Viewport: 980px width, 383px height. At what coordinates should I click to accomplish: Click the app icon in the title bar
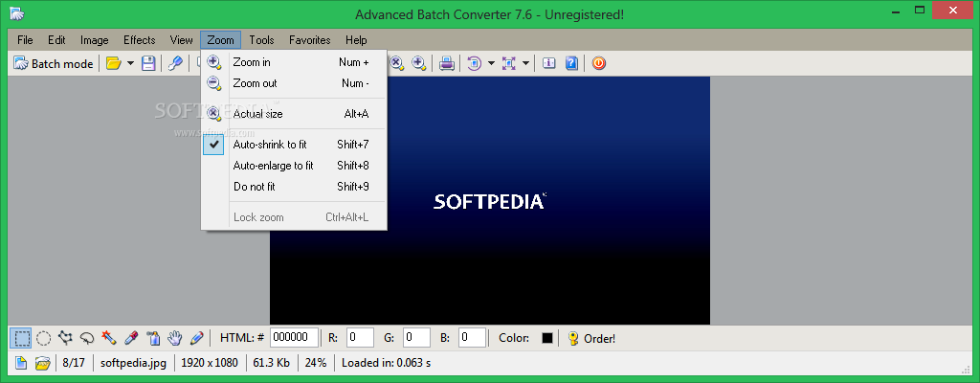coord(17,13)
